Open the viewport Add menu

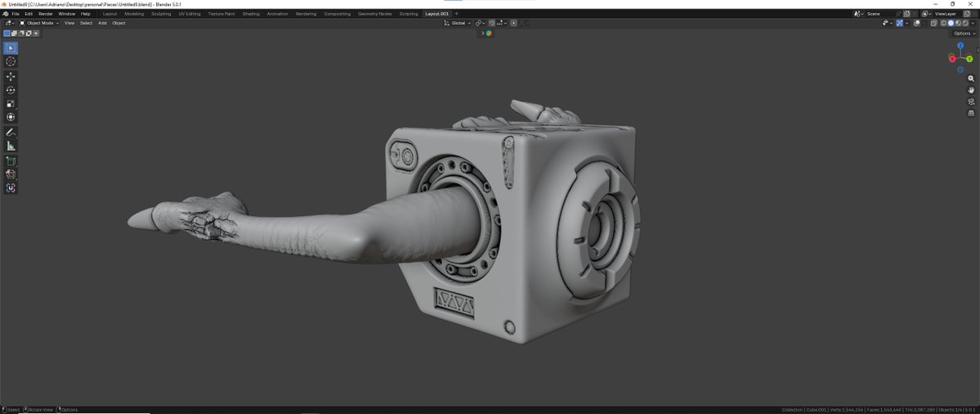(x=102, y=23)
